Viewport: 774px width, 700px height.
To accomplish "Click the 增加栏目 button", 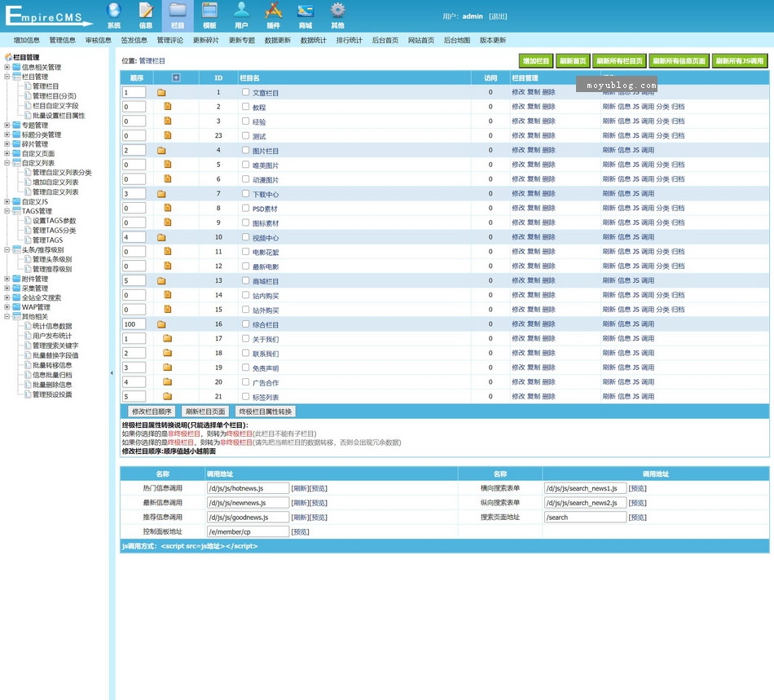I will pyautogui.click(x=535, y=61).
